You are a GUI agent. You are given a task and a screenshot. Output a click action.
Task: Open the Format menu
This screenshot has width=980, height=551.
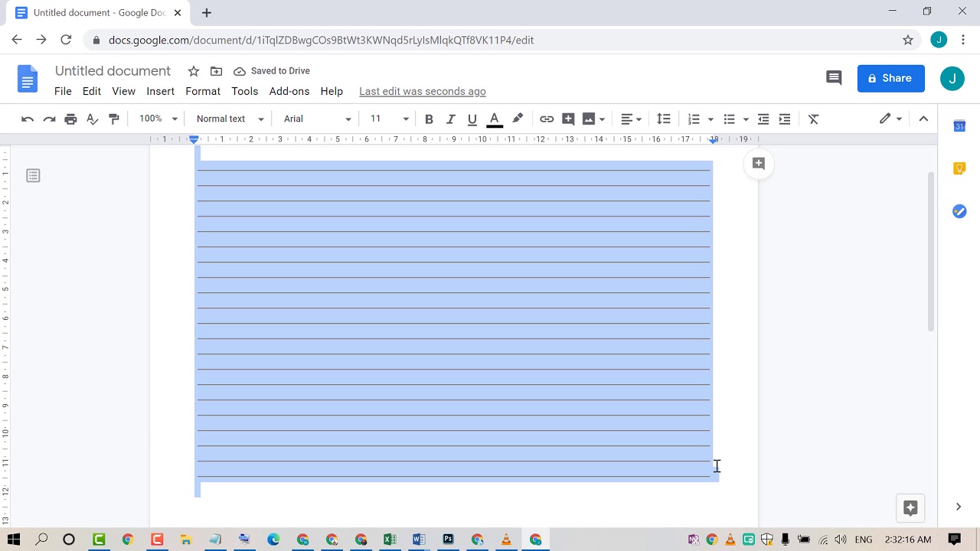pyautogui.click(x=202, y=91)
